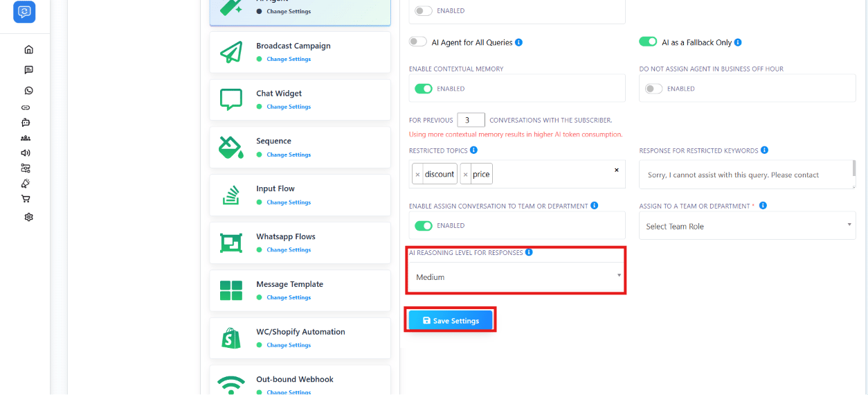Remove the price restricted topic tag
Screen dimensions: 868x395
(x=465, y=175)
